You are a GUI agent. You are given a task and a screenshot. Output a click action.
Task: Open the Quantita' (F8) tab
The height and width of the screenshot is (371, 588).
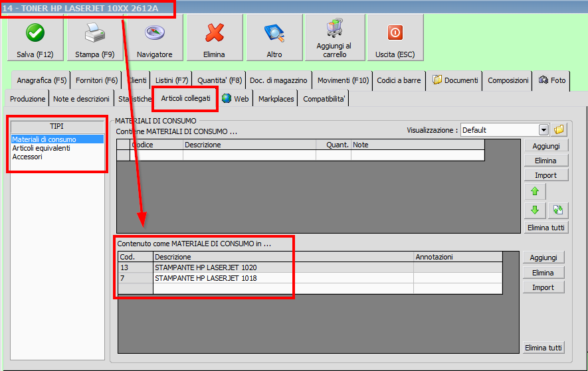(219, 80)
